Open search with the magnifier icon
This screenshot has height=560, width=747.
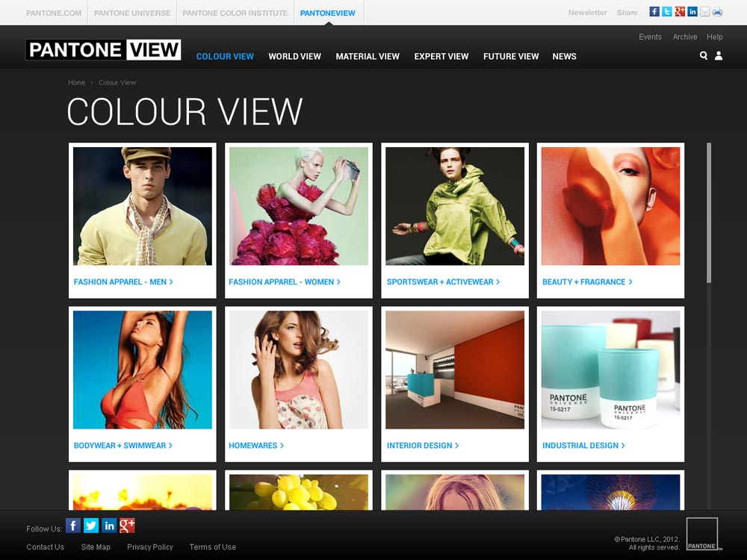(x=703, y=56)
